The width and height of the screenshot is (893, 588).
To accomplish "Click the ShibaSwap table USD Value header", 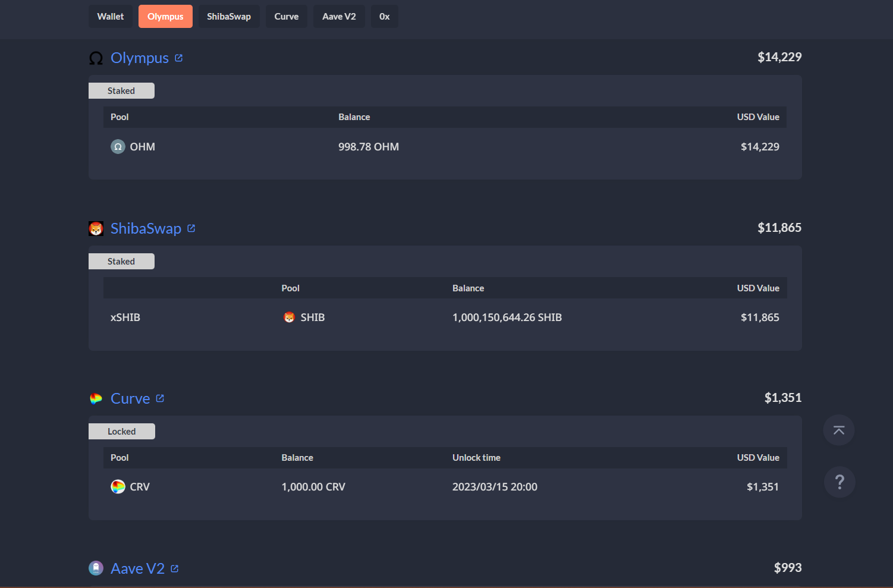I will coord(758,288).
